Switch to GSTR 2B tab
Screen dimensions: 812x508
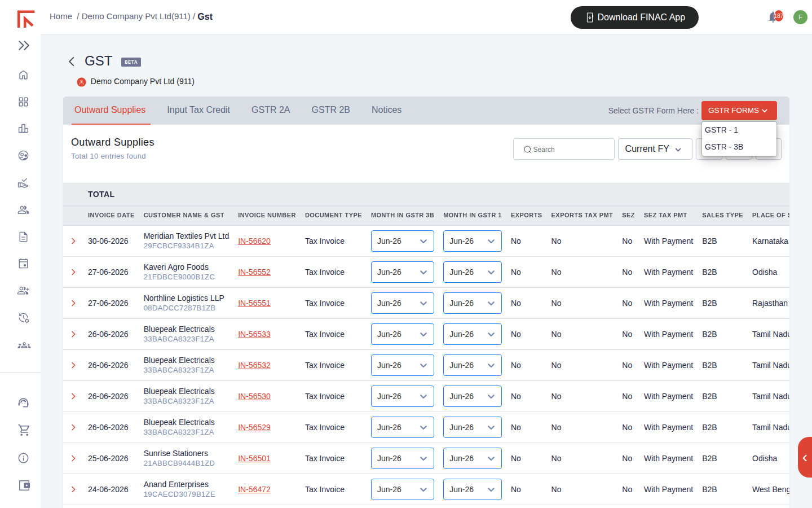(x=331, y=110)
